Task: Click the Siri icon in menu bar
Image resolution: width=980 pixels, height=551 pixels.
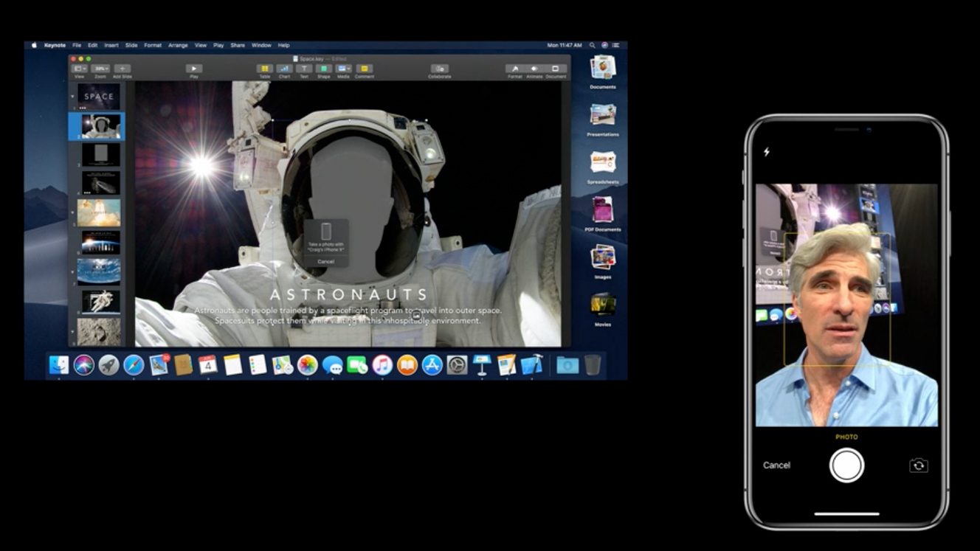Action: tap(604, 45)
